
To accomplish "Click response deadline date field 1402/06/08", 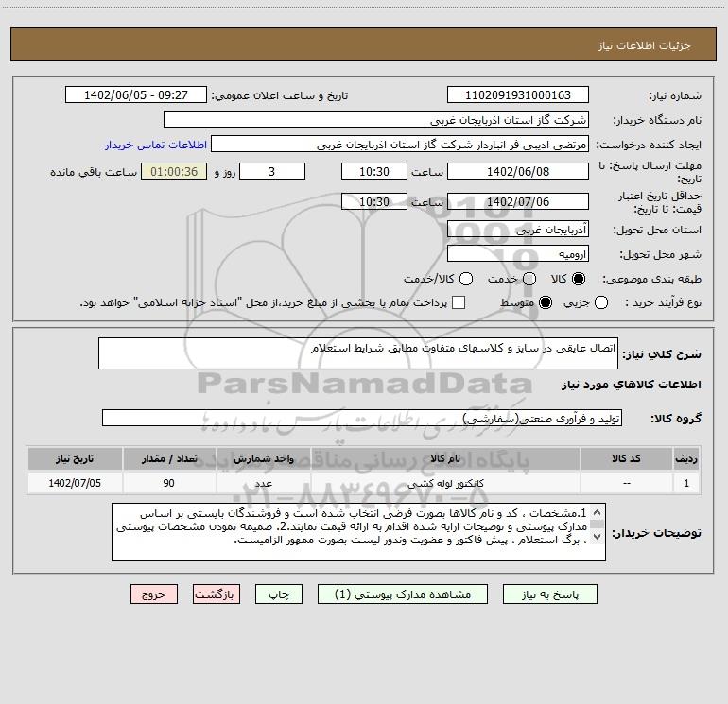I will tap(518, 171).
